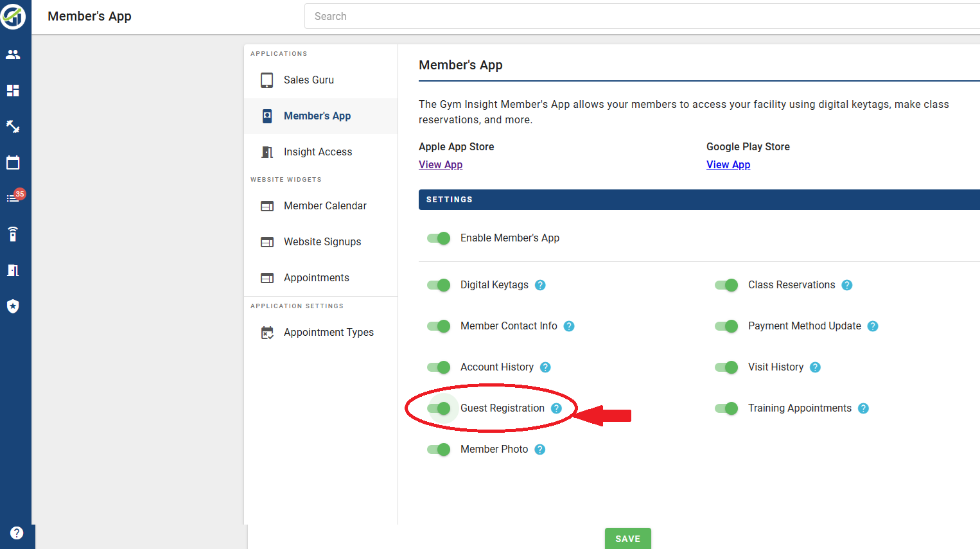Show help for Member Contact Info
Image resolution: width=980 pixels, height=549 pixels.
pyautogui.click(x=569, y=326)
